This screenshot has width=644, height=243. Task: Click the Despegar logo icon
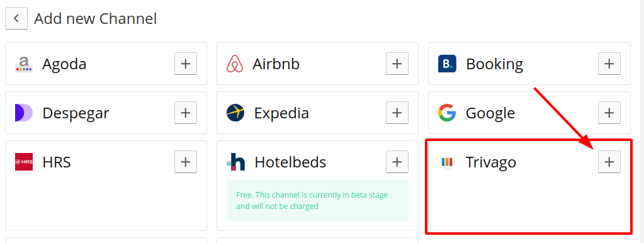coord(24,113)
